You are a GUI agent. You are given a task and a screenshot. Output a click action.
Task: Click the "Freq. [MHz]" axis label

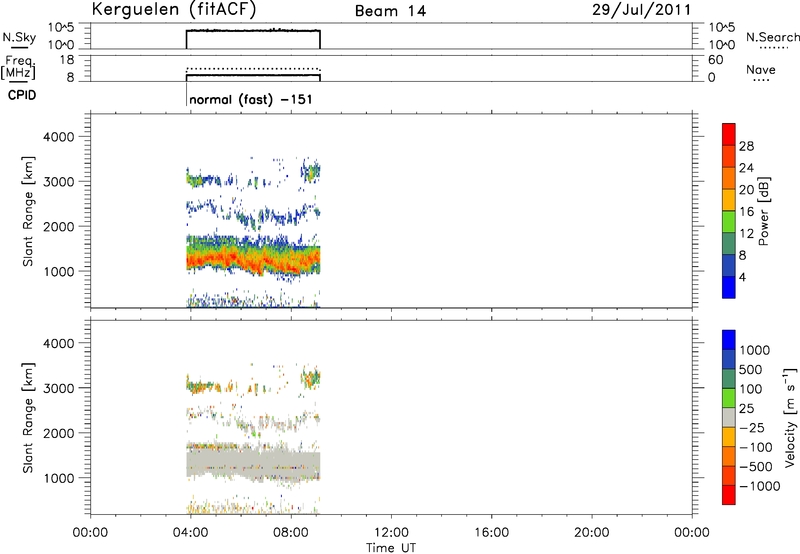[19, 67]
